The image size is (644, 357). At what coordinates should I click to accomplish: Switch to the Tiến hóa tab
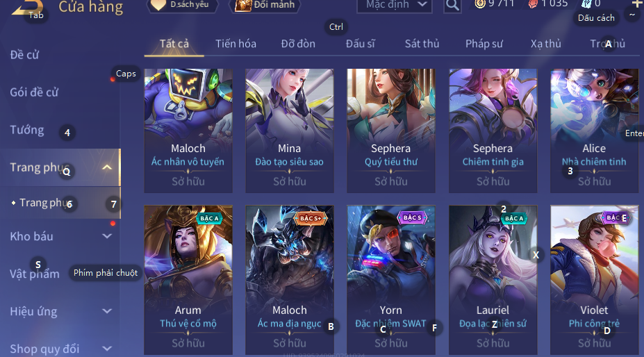click(236, 44)
